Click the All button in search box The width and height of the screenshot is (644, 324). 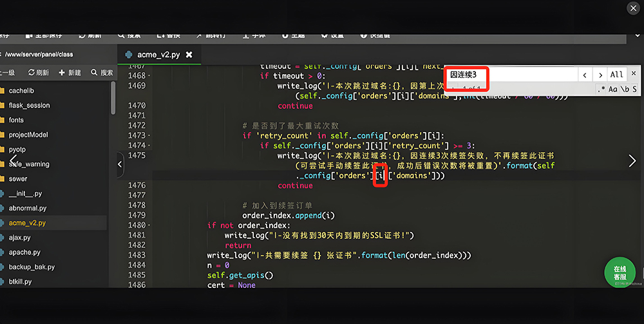(616, 75)
